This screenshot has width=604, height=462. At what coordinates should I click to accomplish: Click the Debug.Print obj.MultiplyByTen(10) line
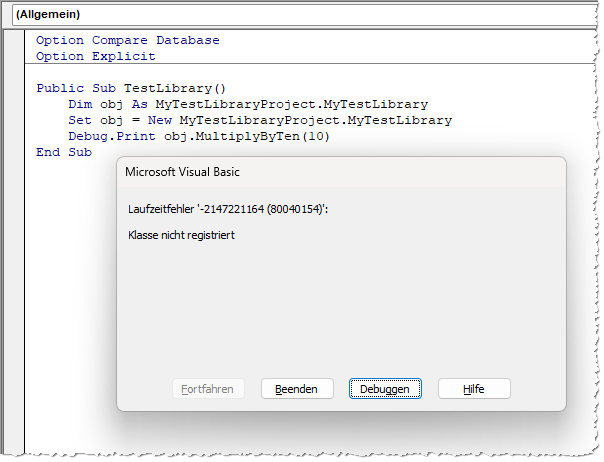click(x=198, y=136)
